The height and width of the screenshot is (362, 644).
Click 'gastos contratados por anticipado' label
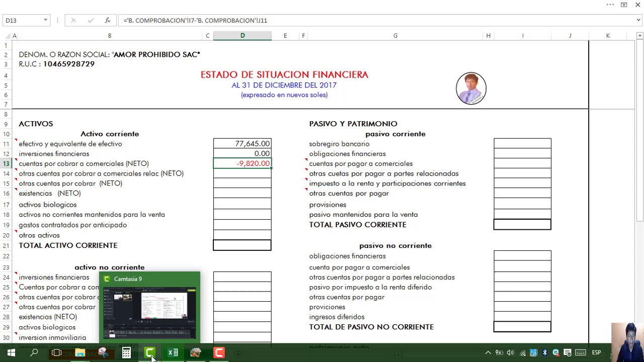click(72, 225)
